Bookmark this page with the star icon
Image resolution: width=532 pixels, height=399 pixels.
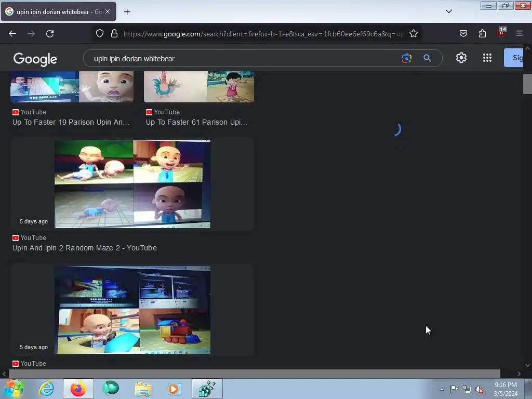(x=413, y=34)
